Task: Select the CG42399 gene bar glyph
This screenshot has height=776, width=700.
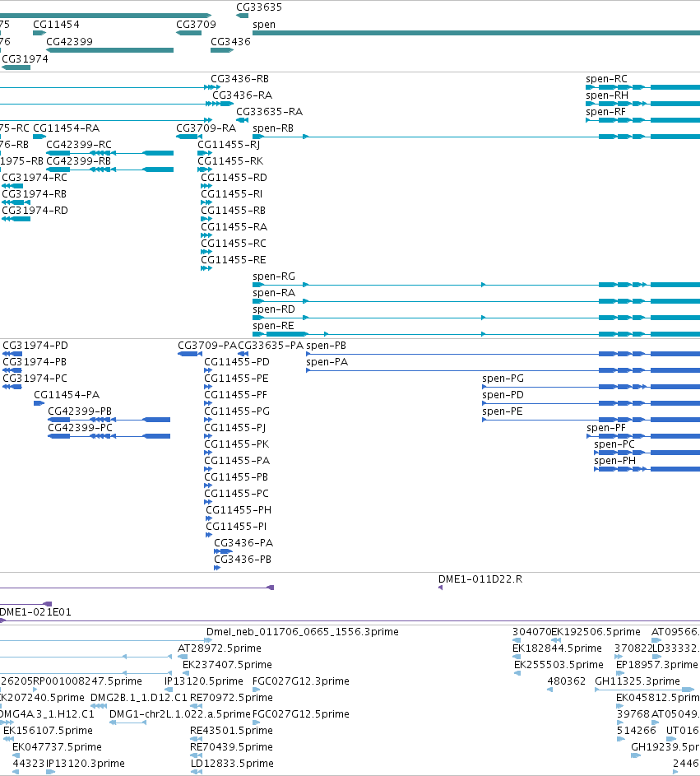Action: (x=110, y=50)
